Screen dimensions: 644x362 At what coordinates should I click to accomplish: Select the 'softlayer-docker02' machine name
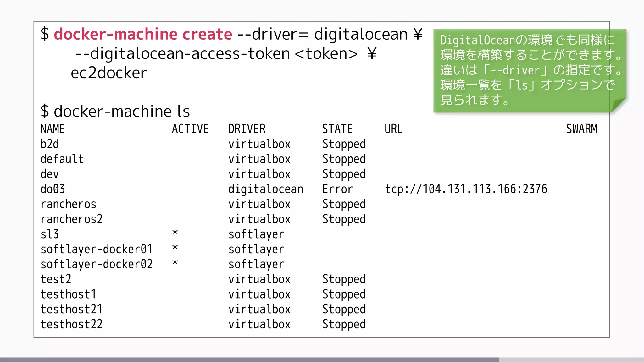coord(97,264)
